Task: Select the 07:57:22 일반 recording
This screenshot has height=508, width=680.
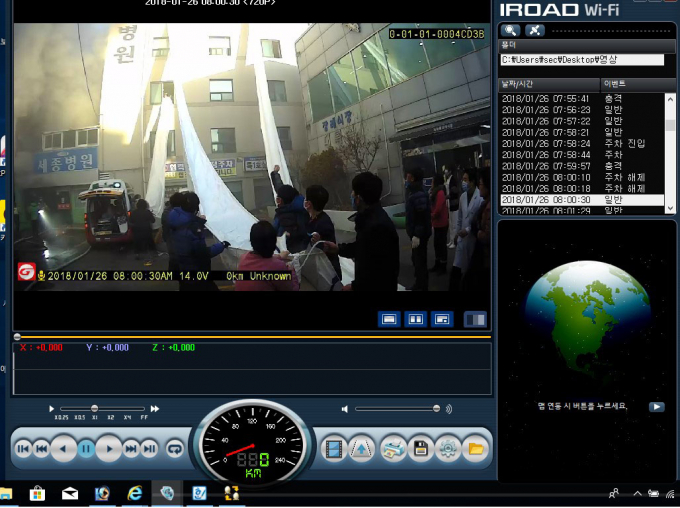Action: tap(582, 121)
